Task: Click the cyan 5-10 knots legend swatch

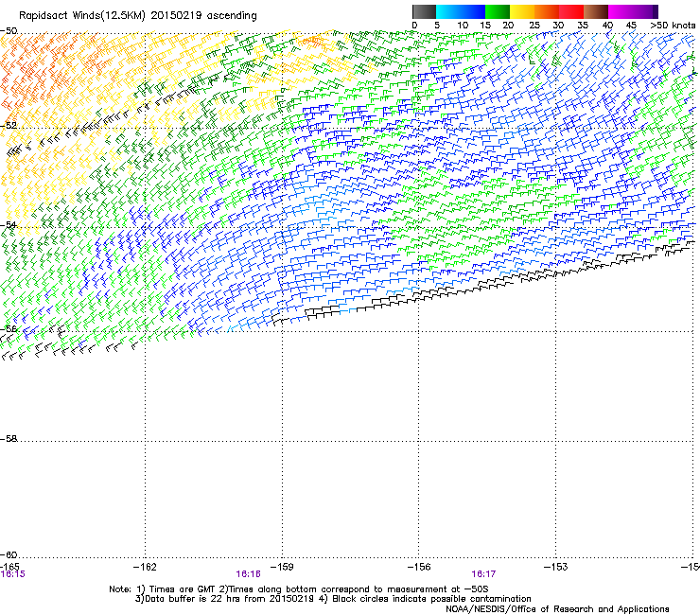Action: pyautogui.click(x=448, y=11)
